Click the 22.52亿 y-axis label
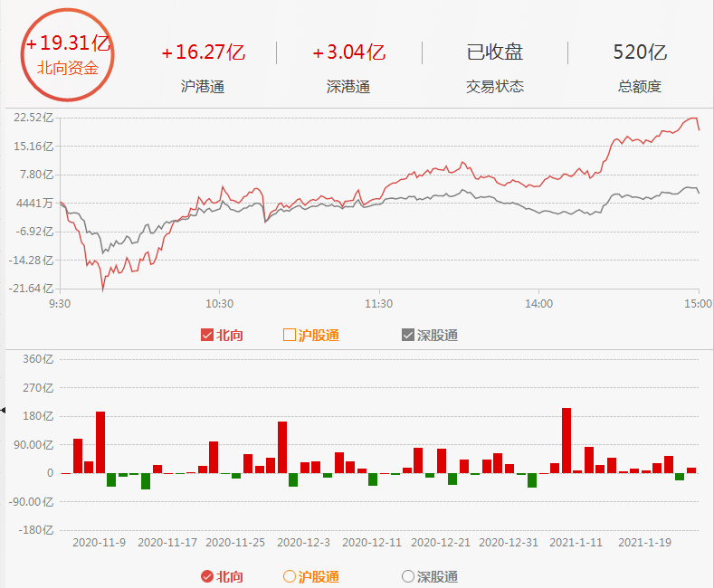The image size is (714, 588). point(33,118)
